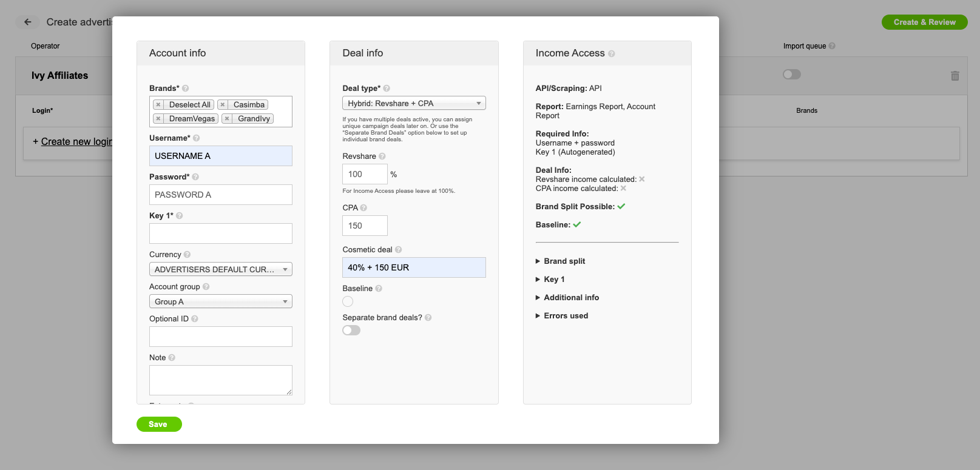Remove the DreamVegas brand tag
The width and height of the screenshot is (980, 470).
tap(158, 119)
